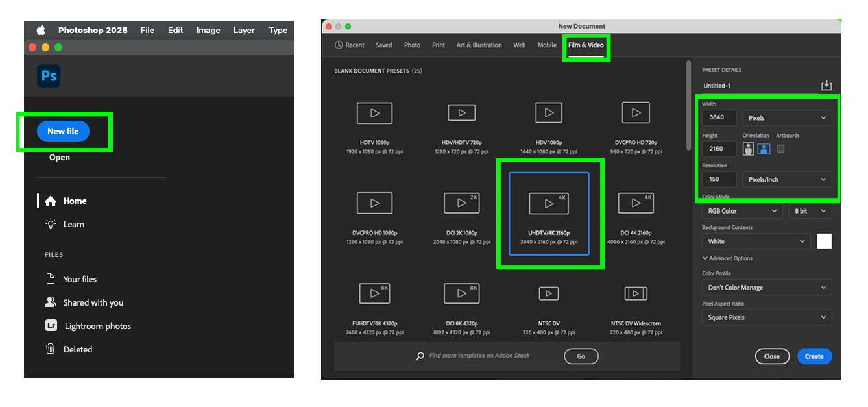
Task: Click the presets list vertical scrollbar
Action: point(688,104)
